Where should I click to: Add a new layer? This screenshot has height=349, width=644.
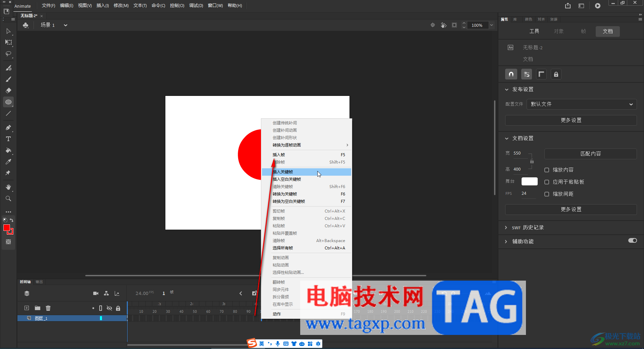click(x=26, y=308)
